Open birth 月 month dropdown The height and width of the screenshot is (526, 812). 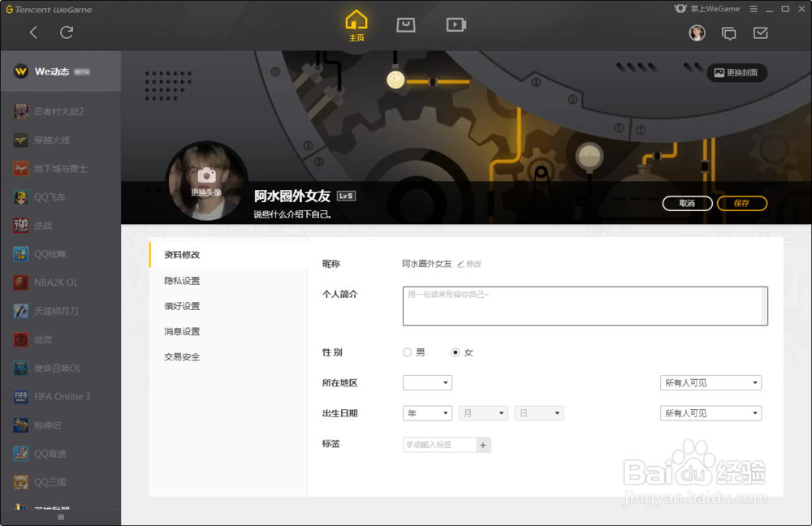483,413
